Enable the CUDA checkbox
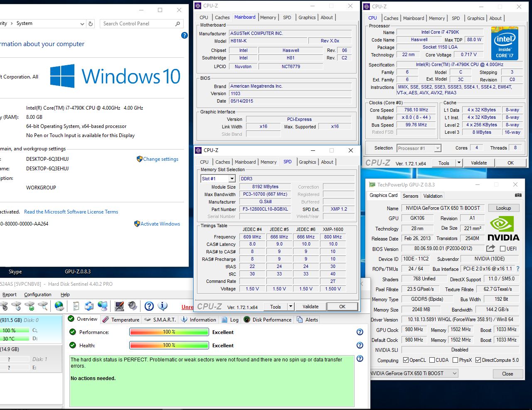 432,360
